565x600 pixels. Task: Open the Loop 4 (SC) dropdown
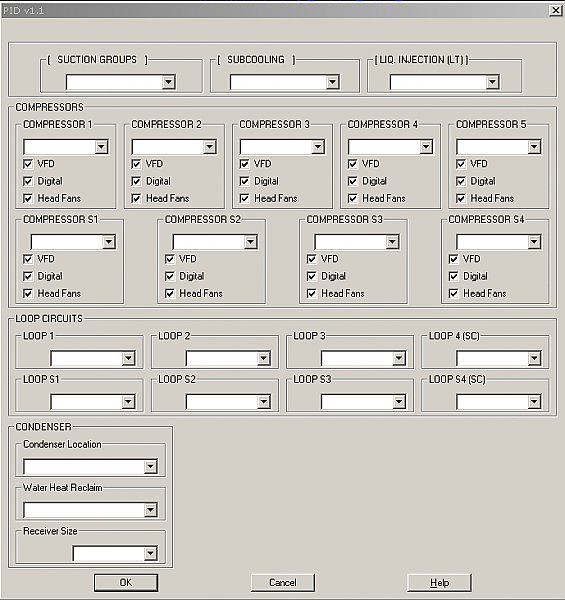(x=498, y=359)
